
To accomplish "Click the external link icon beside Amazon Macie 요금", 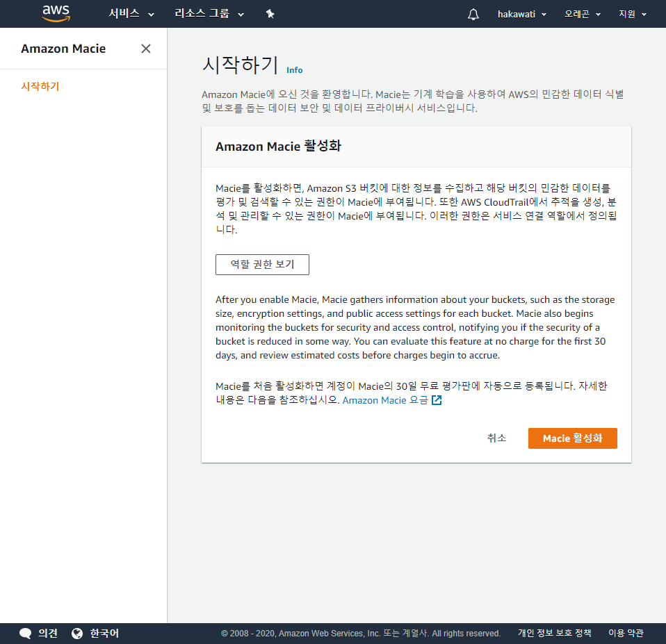I will (x=437, y=400).
